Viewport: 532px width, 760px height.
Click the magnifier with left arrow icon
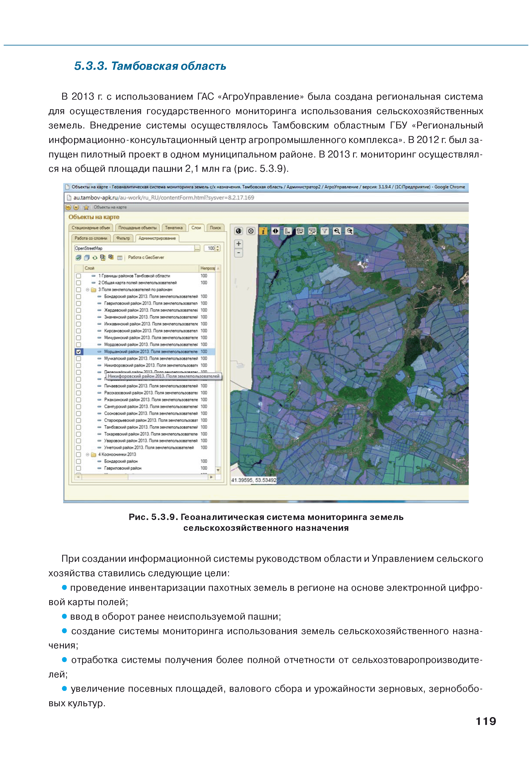tap(337, 231)
